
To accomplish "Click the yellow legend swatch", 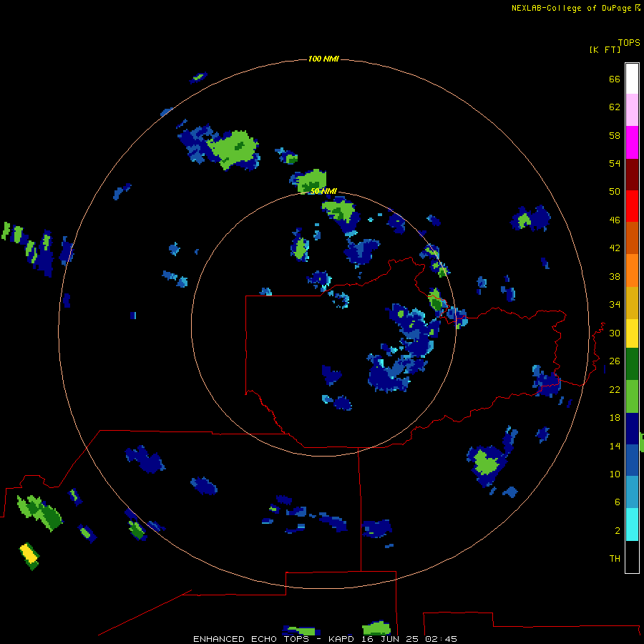I will point(632,333).
